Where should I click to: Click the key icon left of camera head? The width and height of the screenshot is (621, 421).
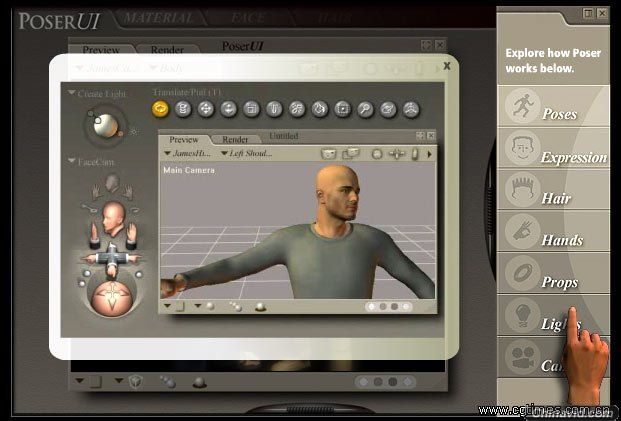[x=89, y=208]
